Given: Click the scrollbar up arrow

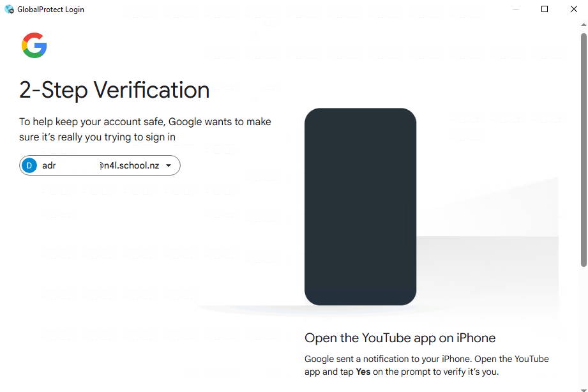Looking at the screenshot, I should 584,25.
